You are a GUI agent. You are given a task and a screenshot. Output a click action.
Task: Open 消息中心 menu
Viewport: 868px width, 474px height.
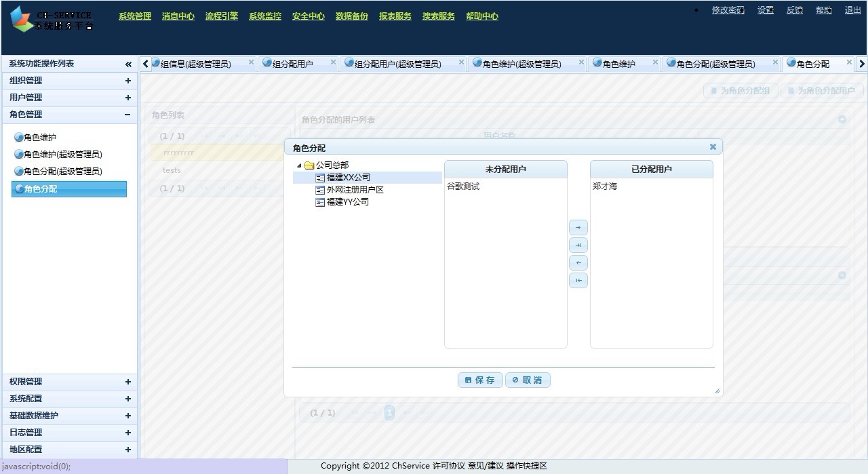[178, 16]
